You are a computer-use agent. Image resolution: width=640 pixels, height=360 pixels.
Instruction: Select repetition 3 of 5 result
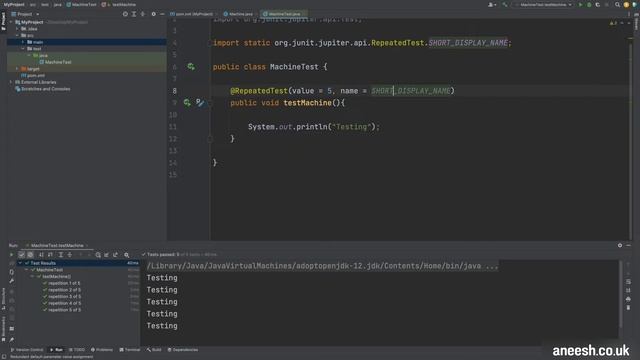coord(64,297)
